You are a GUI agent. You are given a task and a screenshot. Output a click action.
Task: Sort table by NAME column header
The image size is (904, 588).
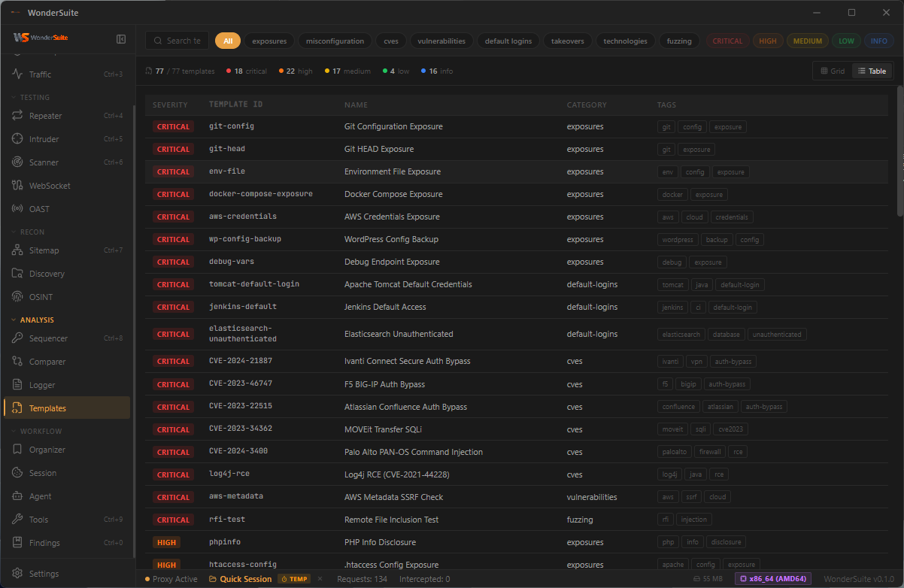tap(356, 105)
